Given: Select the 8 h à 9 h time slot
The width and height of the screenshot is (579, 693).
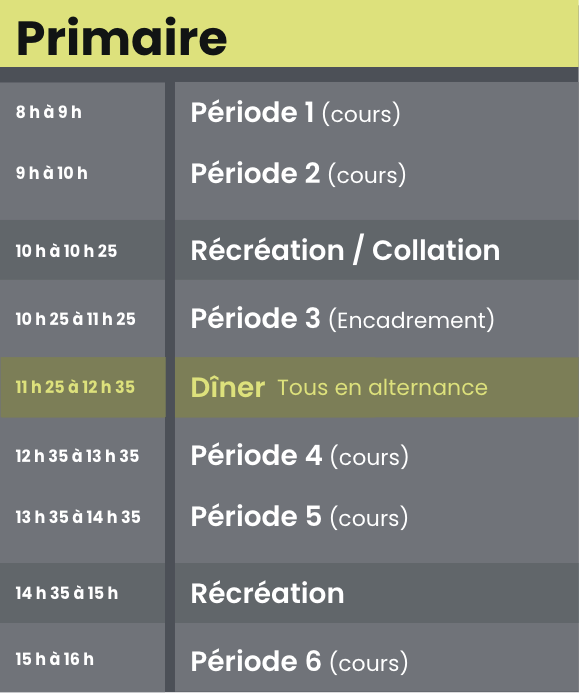Looking at the screenshot, I should pyautogui.click(x=49, y=112).
